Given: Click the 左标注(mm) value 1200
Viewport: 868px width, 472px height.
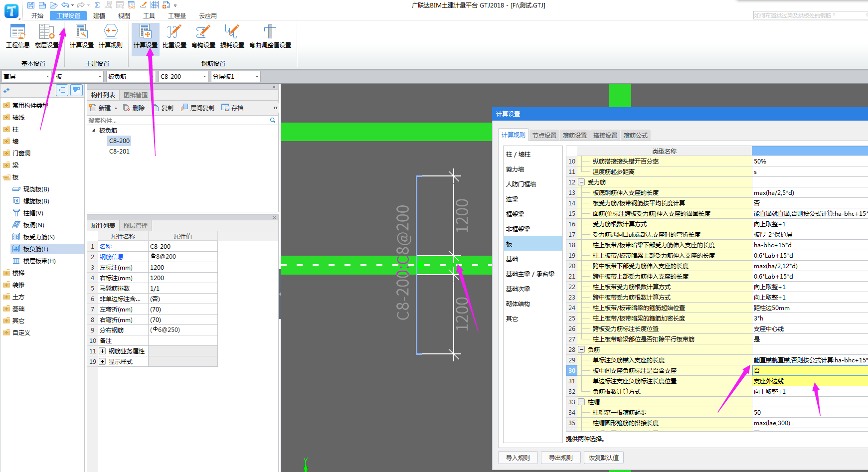Looking at the screenshot, I should (x=182, y=268).
